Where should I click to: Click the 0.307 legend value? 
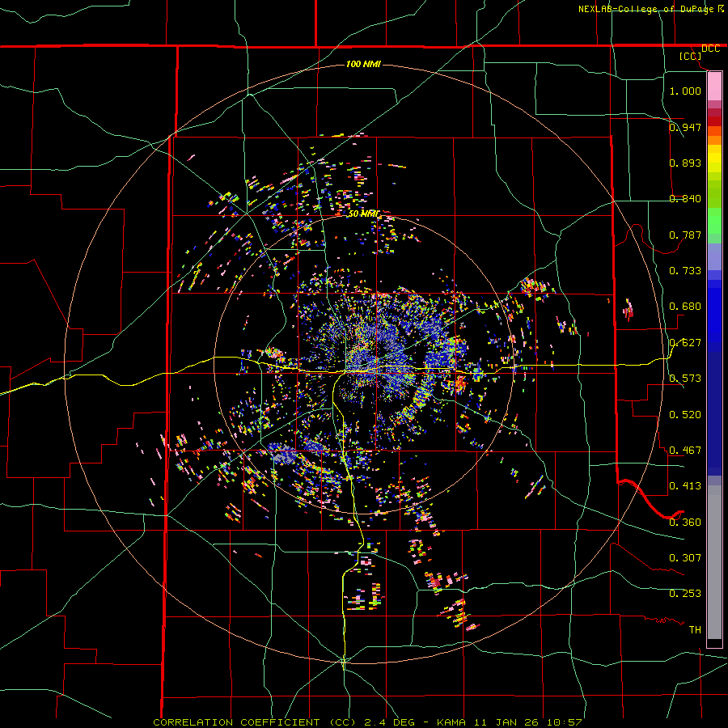(685, 558)
